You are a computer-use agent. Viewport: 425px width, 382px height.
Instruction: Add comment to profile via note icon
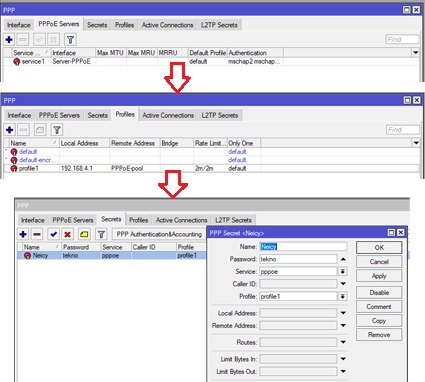point(40,130)
